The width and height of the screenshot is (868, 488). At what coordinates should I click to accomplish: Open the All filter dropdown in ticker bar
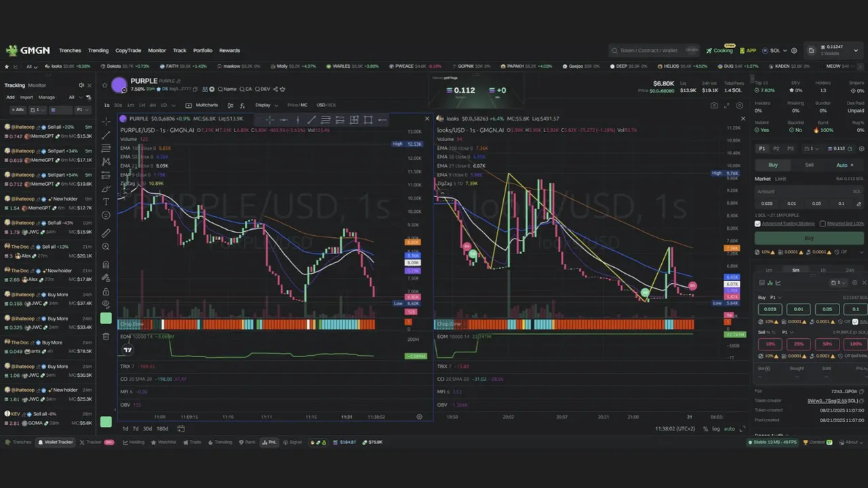(x=31, y=66)
